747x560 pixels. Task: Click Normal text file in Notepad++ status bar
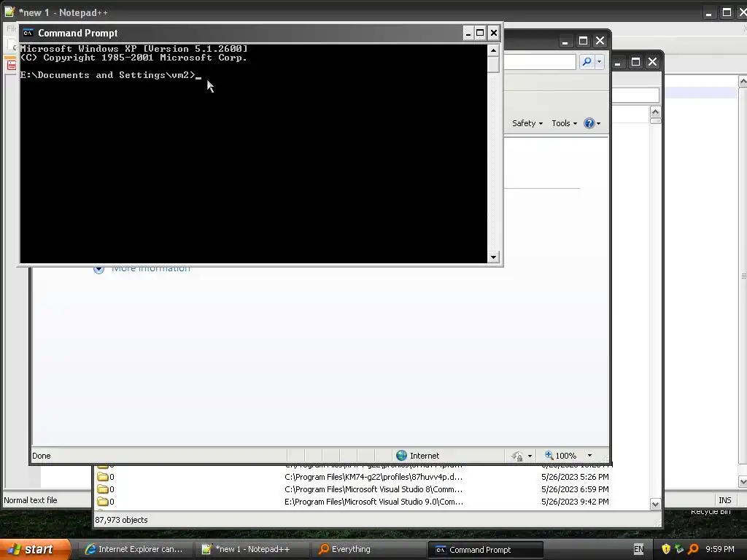(31, 500)
